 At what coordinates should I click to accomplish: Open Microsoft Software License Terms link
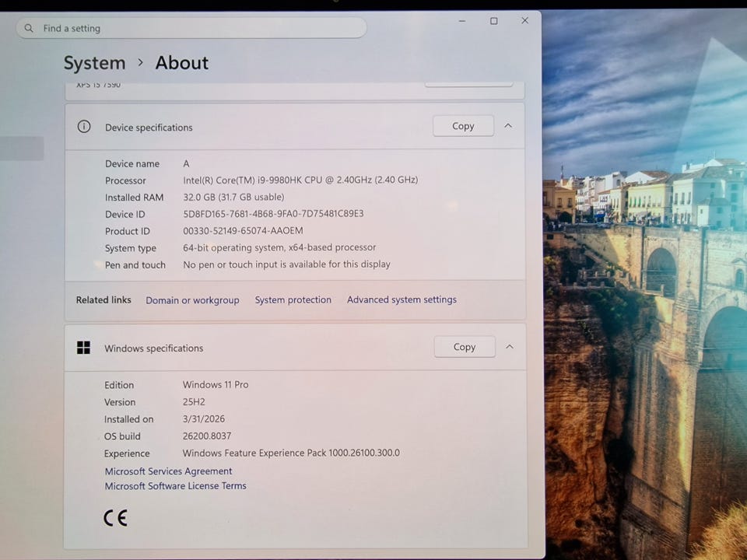[175, 485]
